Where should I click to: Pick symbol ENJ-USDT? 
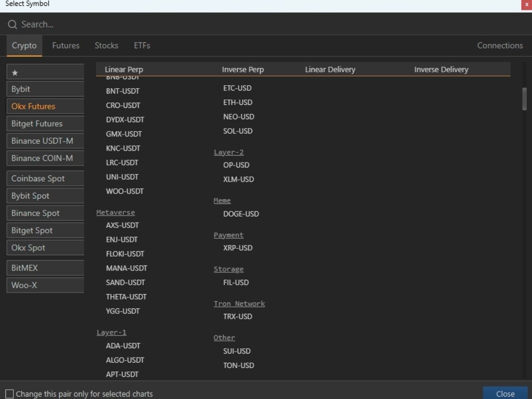pyautogui.click(x=122, y=240)
